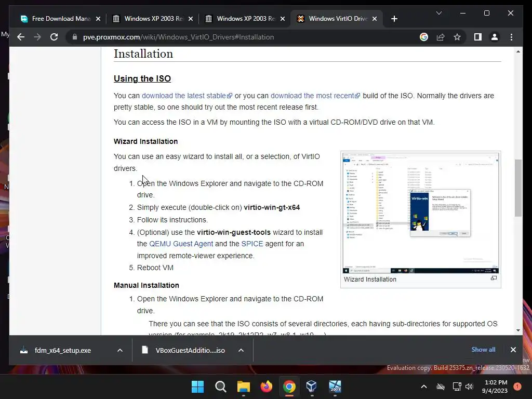The width and height of the screenshot is (532, 399).
Task: Follow the QEMU Guest Agent link
Action: pos(181,244)
